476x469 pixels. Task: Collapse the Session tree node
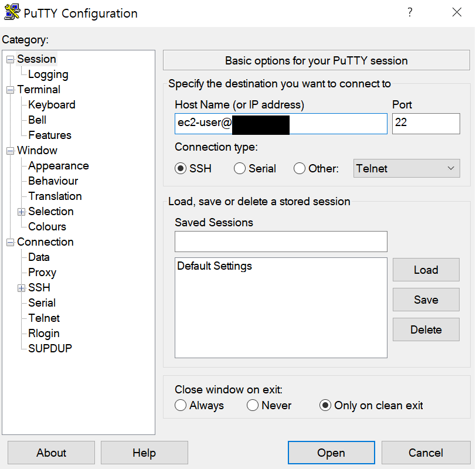pyautogui.click(x=10, y=59)
